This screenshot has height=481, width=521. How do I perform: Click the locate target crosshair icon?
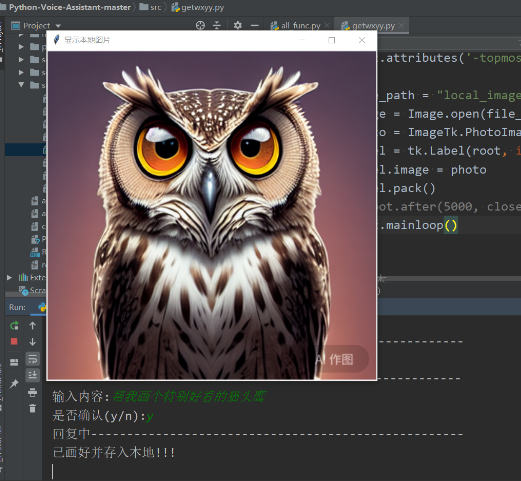[x=200, y=25]
